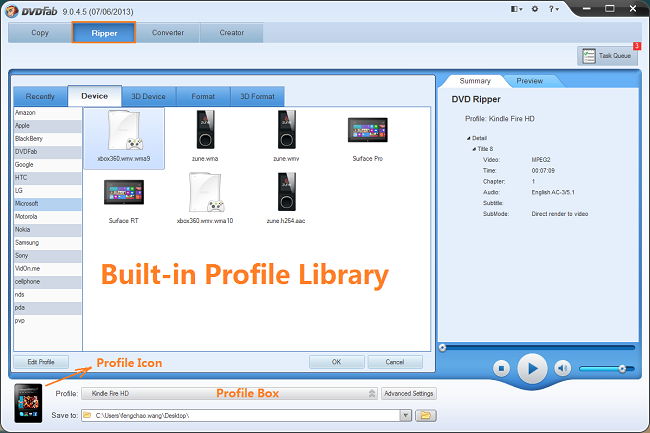Screen dimensions: 650x433
Task: Select cellphone in the brand list
Action: 48,282
